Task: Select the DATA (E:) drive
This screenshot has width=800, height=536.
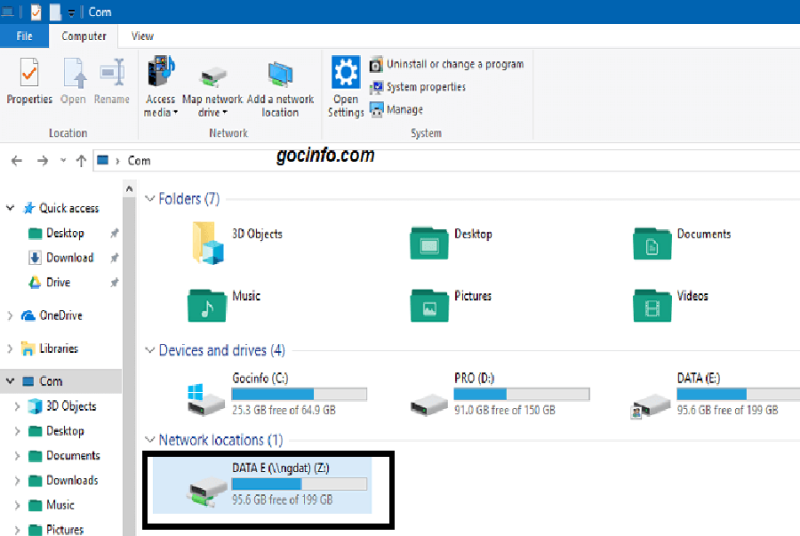Action: 715,395
